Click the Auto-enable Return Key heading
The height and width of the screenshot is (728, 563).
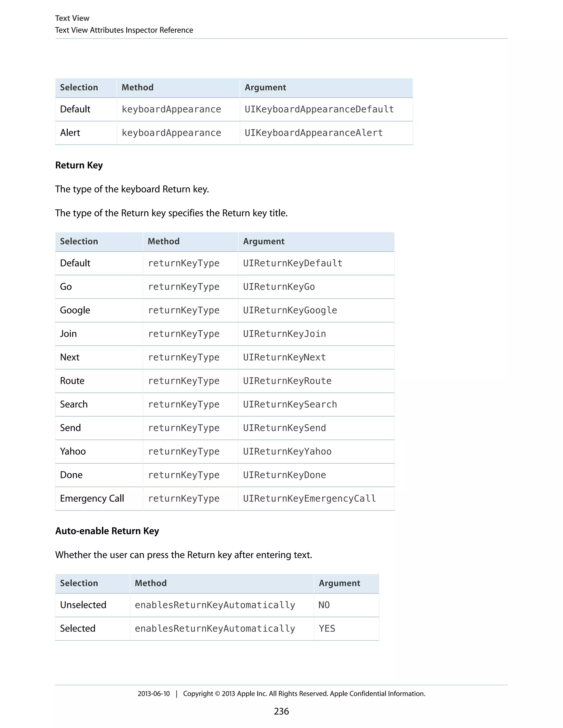pyautogui.click(x=107, y=531)
